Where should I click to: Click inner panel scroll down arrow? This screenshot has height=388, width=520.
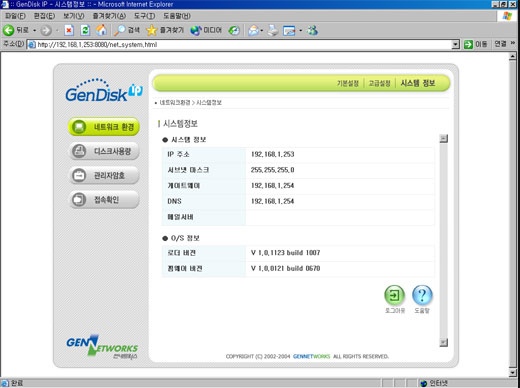[x=443, y=342]
